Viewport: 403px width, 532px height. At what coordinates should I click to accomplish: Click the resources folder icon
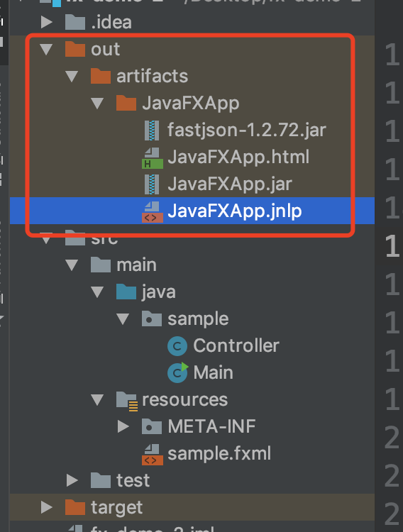click(x=126, y=401)
